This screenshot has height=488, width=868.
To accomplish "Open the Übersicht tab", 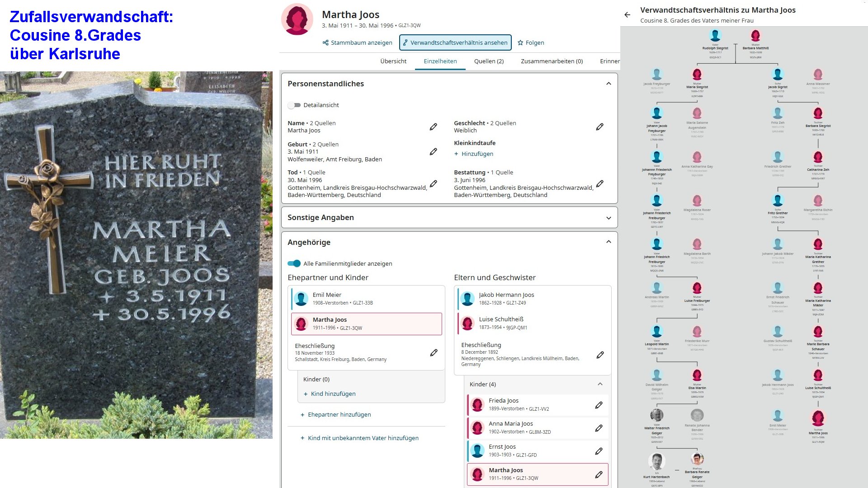I will (x=393, y=61).
